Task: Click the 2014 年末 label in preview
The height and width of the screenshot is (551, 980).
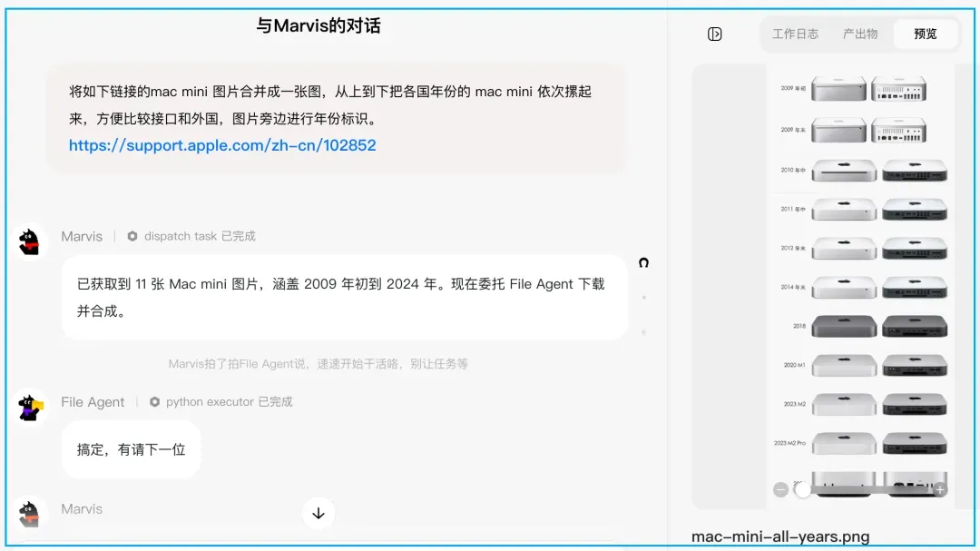Action: tap(793, 287)
